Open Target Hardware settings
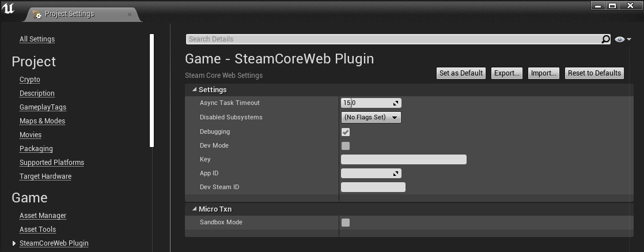Screen dimensions: 644x252 [x=46, y=176]
